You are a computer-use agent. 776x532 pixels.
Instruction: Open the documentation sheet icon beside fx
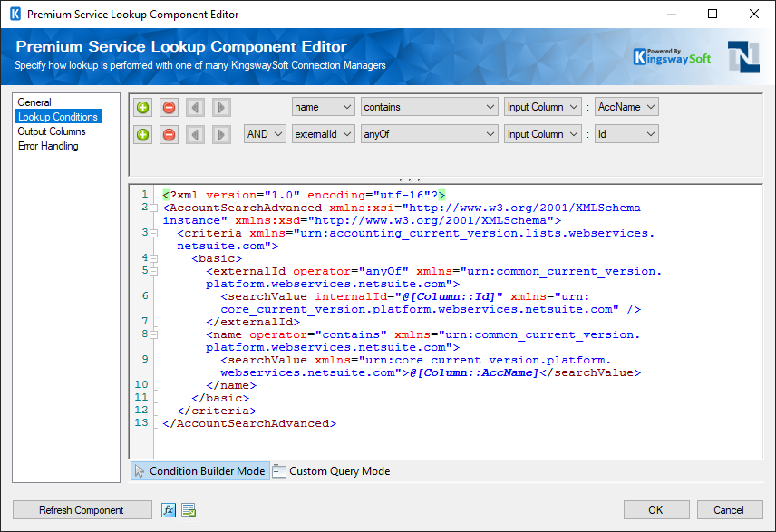coord(189,510)
